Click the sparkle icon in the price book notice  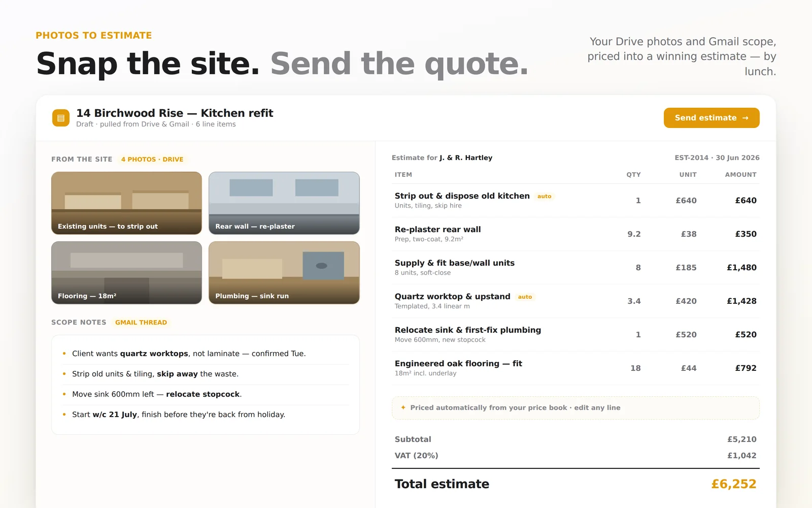coord(403,407)
